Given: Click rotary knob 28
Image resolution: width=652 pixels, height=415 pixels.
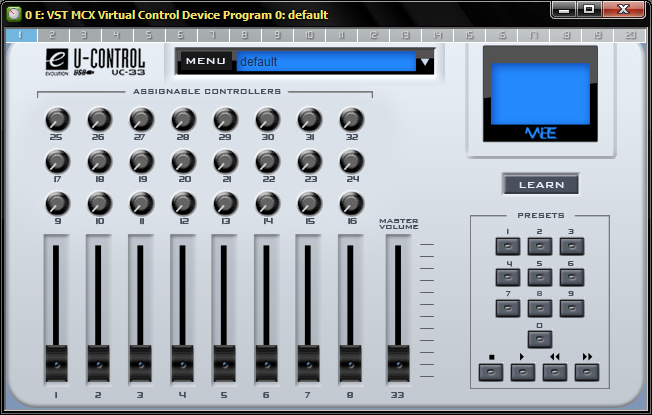Looking at the screenshot, I should coord(183,119).
